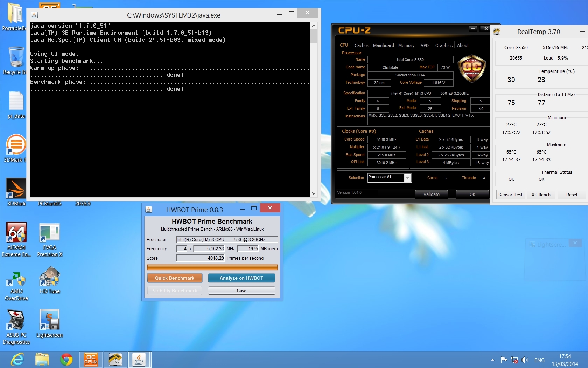Show hidden tray icons arrow
588x368 pixels.
tap(492, 360)
